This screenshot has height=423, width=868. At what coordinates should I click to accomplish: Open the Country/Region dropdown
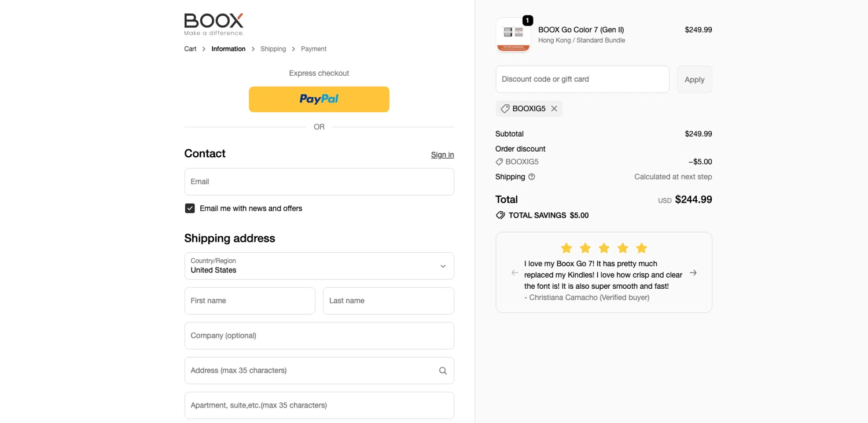pos(319,266)
